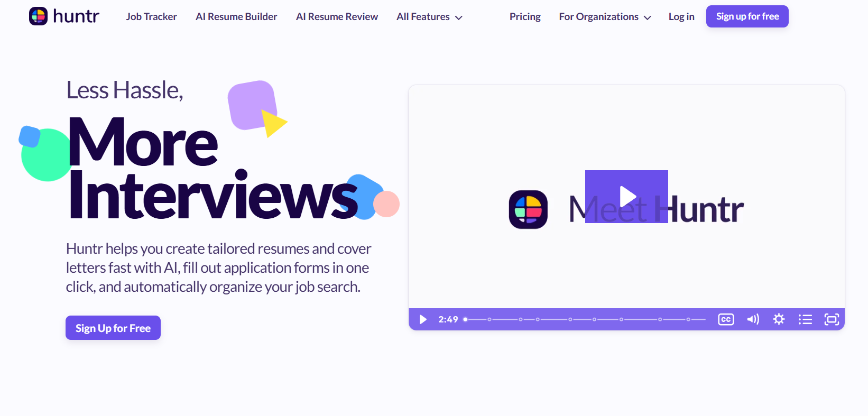Go to AI Resume Builder

236,16
